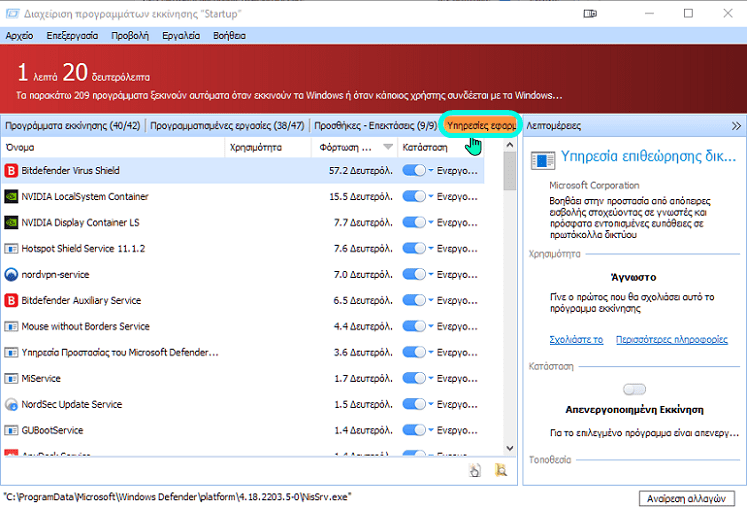Click the Hotspot Shield Service icon

click(x=11, y=248)
